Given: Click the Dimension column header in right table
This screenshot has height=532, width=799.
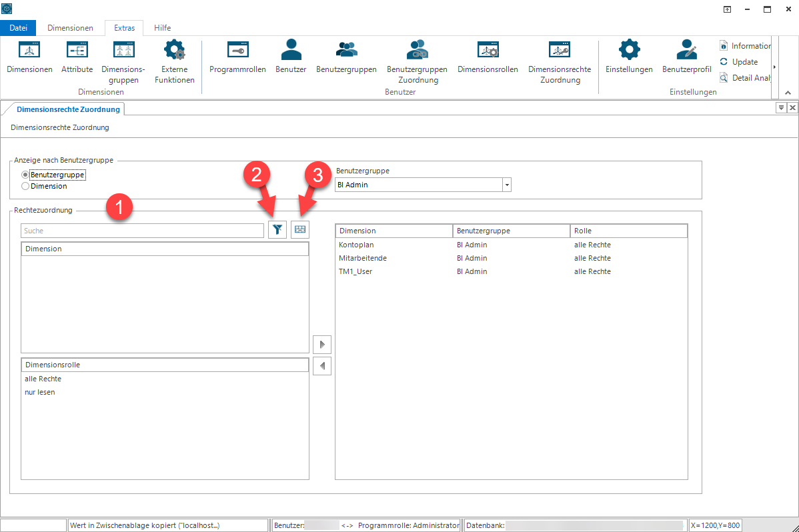Looking at the screenshot, I should pos(394,231).
